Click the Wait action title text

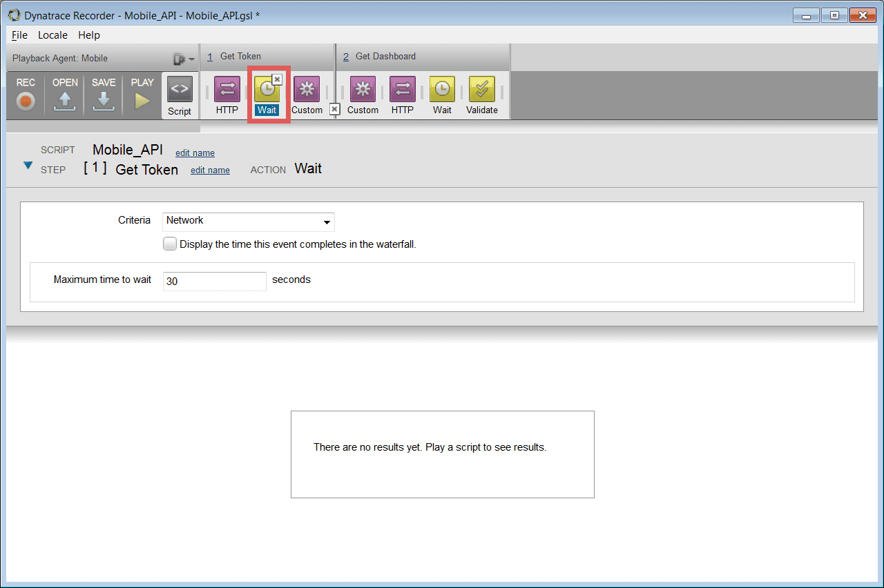(308, 168)
